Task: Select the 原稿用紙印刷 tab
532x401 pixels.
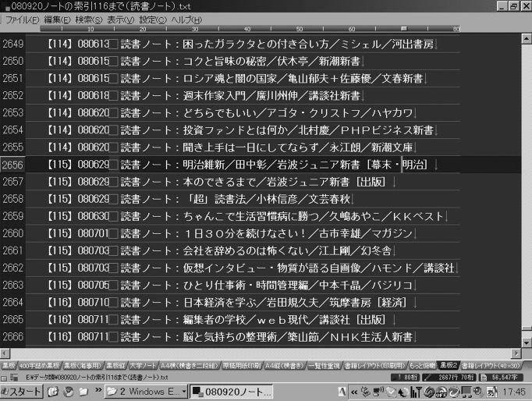Action: pos(242,365)
